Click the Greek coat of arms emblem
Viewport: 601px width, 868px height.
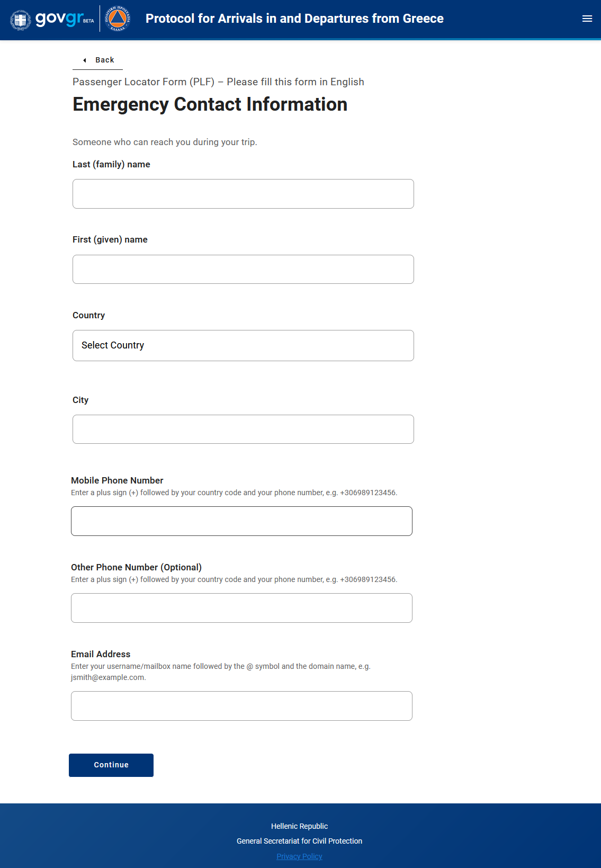(x=21, y=20)
